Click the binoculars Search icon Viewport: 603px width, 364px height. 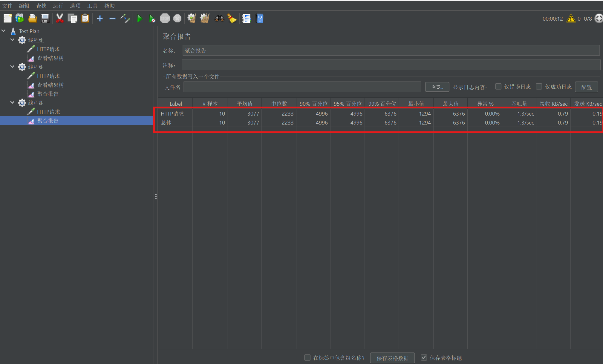point(219,19)
